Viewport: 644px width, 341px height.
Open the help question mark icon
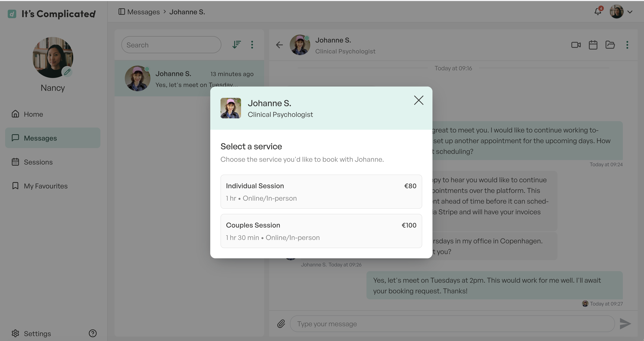[93, 333]
